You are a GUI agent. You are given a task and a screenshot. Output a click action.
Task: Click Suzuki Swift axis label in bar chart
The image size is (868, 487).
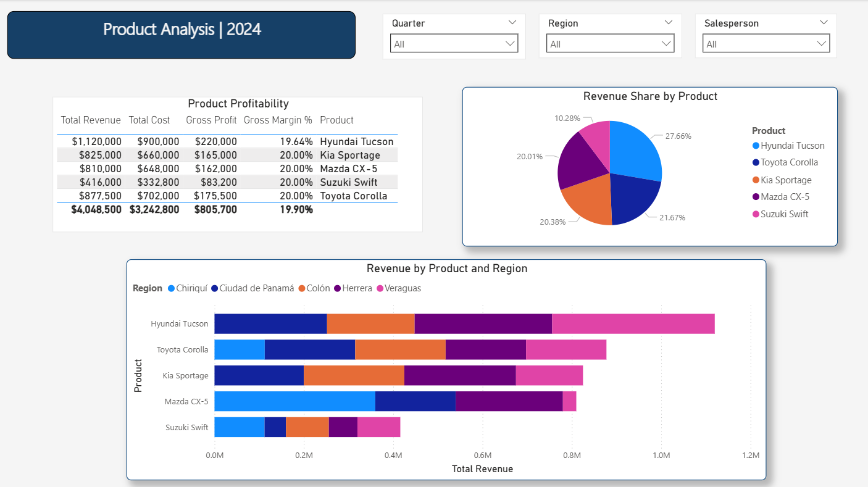[186, 427]
